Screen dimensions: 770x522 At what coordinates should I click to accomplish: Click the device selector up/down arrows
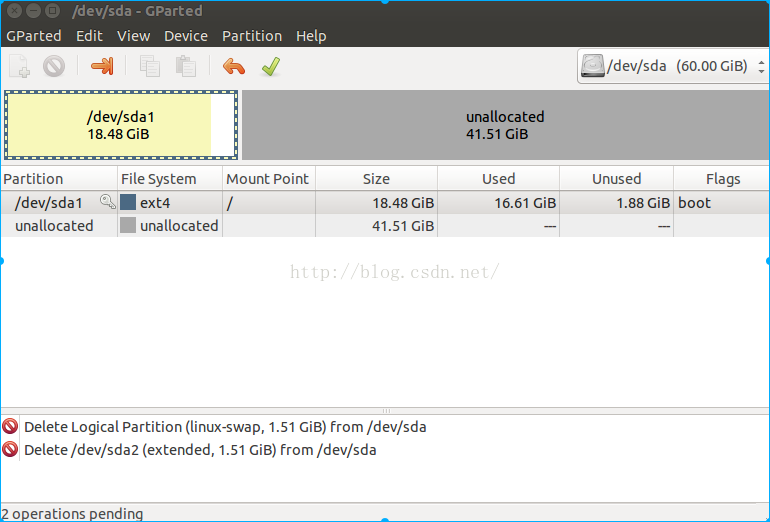(x=761, y=66)
